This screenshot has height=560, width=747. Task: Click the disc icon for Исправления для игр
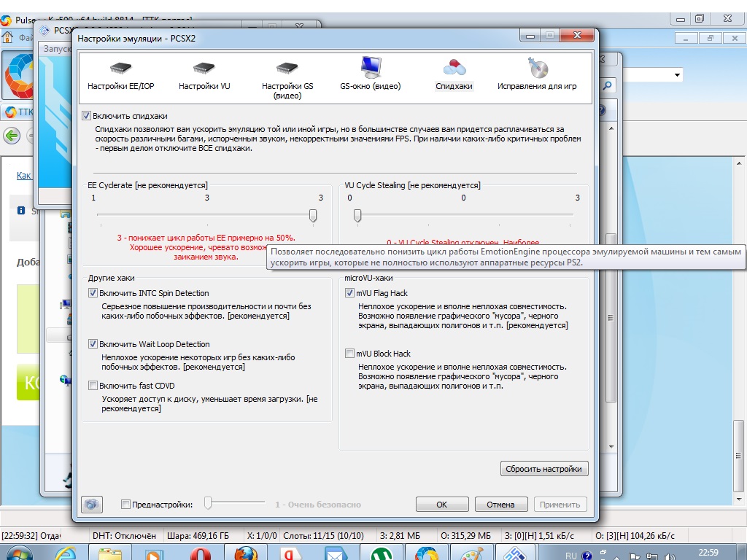pyautogui.click(x=538, y=68)
